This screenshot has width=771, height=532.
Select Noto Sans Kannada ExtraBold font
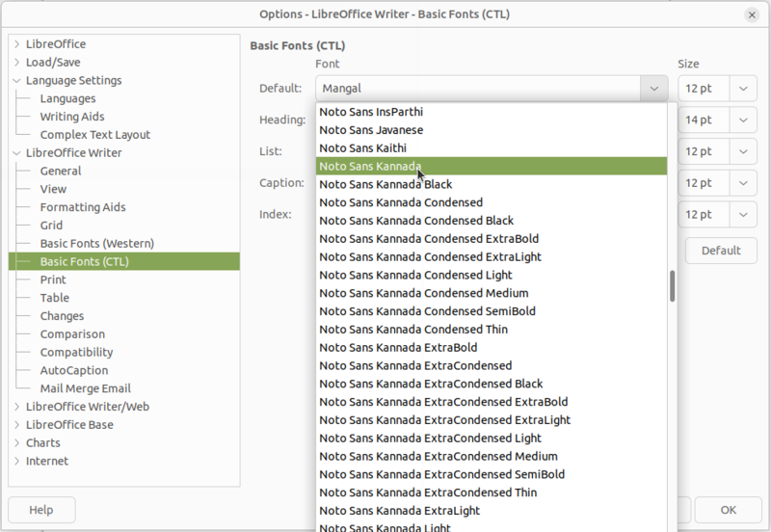pos(492,348)
